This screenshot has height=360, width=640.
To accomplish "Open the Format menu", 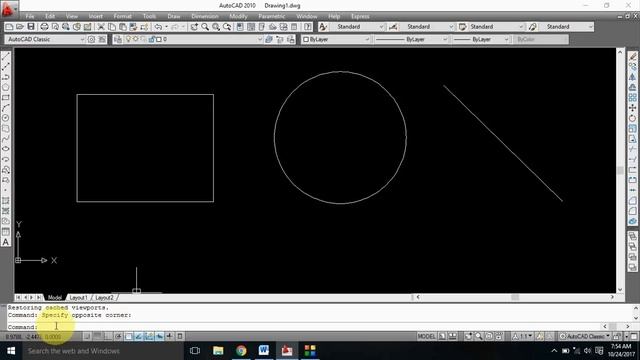I will pyautogui.click(x=122, y=16).
